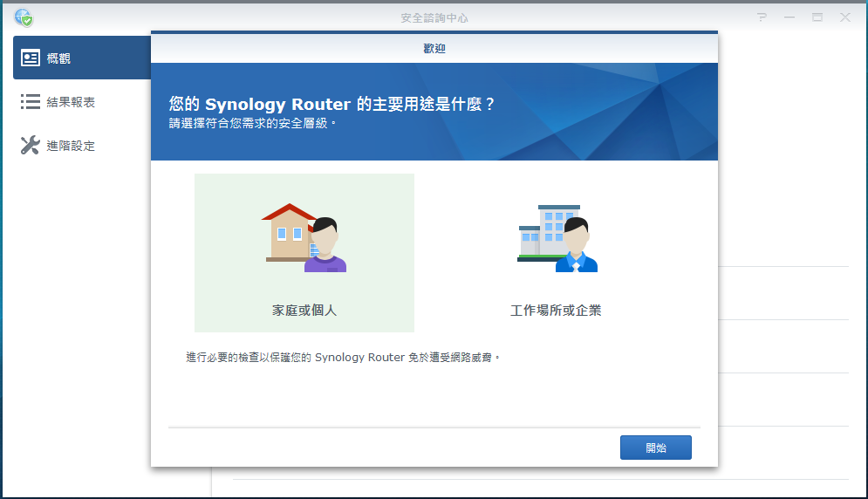
Task: Click the 家庭或個人 label text
Action: click(x=304, y=311)
